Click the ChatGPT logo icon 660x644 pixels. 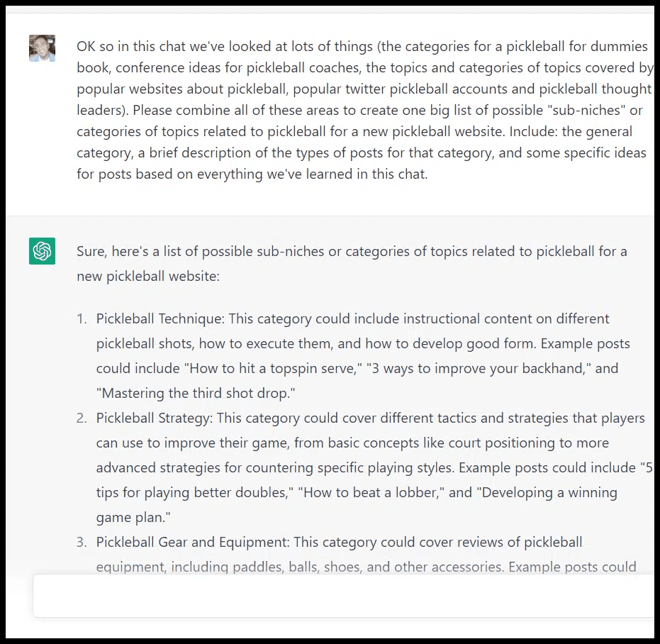42,251
